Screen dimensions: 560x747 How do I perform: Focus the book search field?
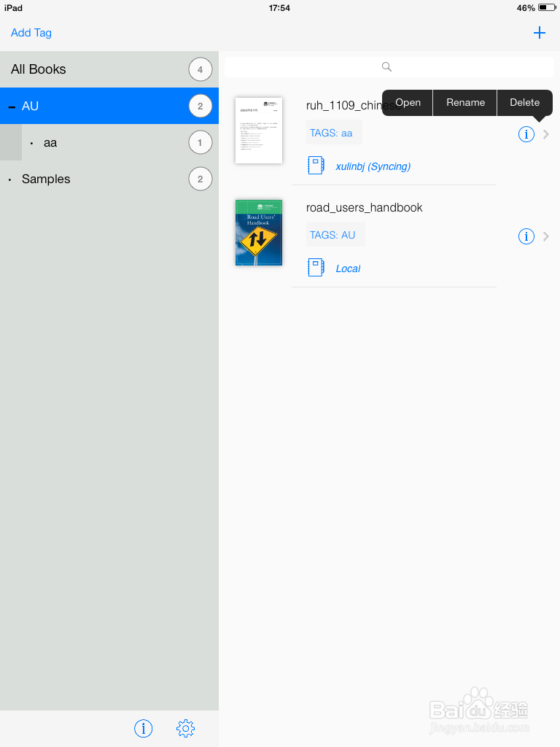click(x=389, y=66)
